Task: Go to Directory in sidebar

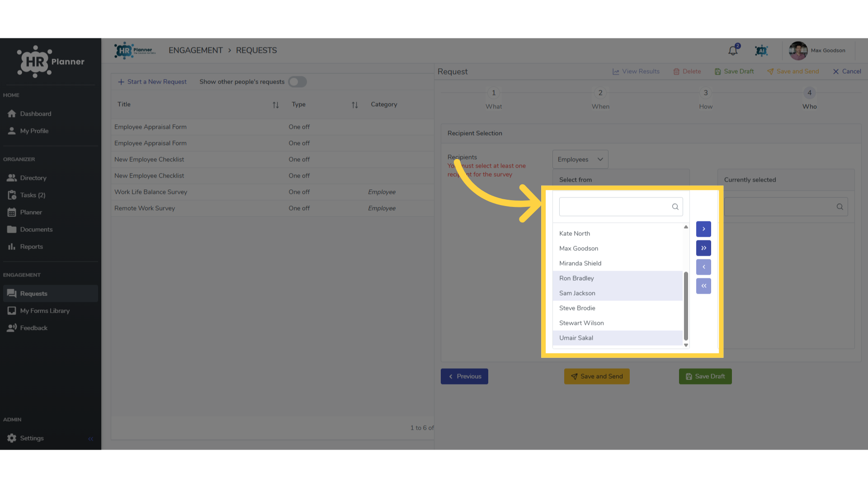Action: coord(50,178)
